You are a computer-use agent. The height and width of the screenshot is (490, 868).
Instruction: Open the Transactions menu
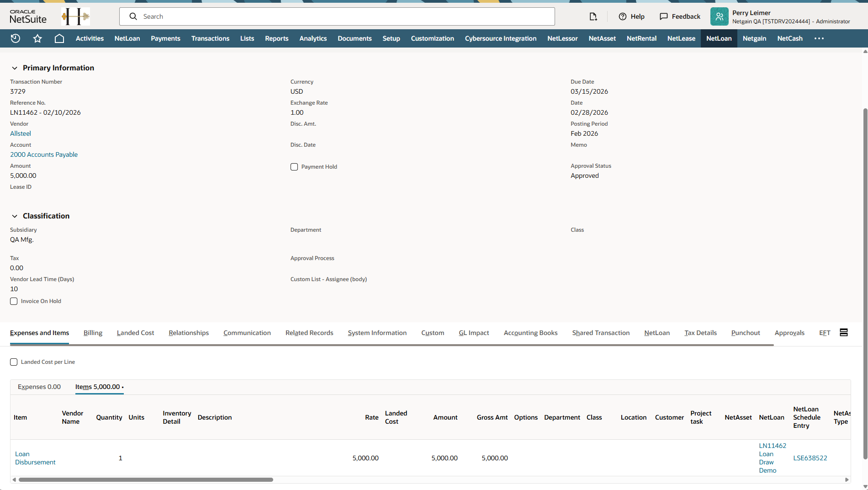[210, 38]
